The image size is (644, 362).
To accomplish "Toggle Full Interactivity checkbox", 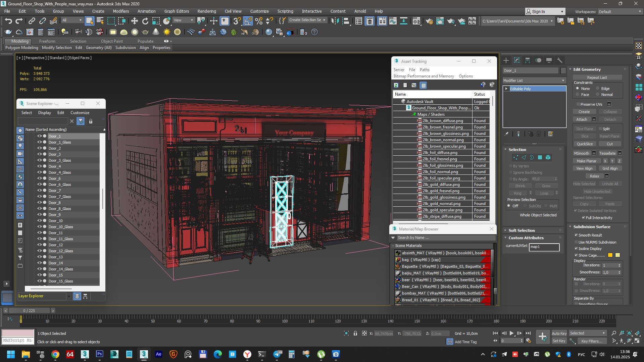I will pyautogui.click(x=584, y=218).
